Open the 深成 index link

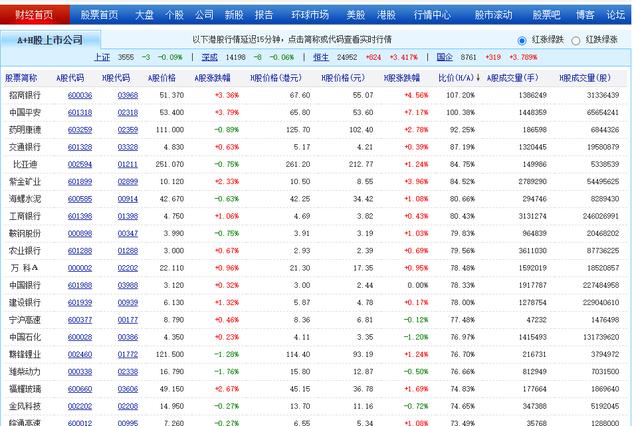(x=209, y=57)
